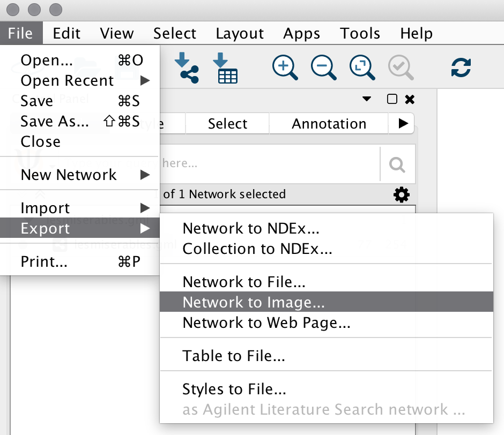Expand the Open Recent submenu
This screenshot has height=435, width=504.
(80, 80)
